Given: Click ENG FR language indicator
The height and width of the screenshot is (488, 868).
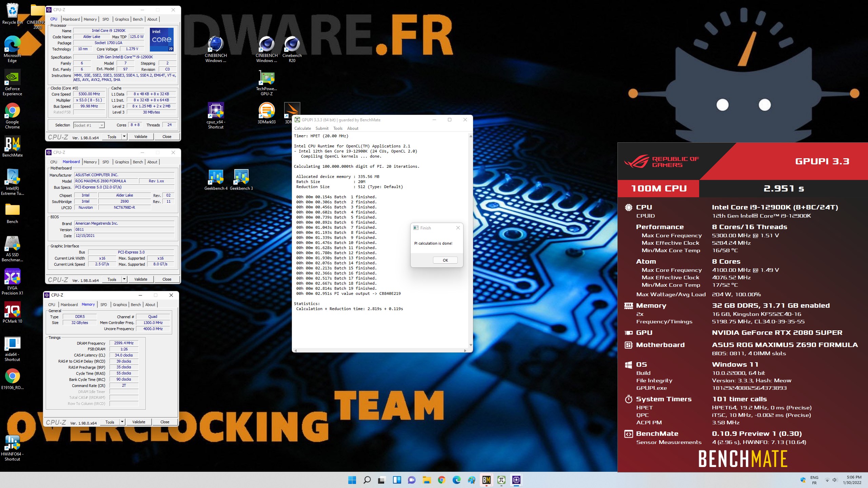Looking at the screenshot, I should point(814,480).
